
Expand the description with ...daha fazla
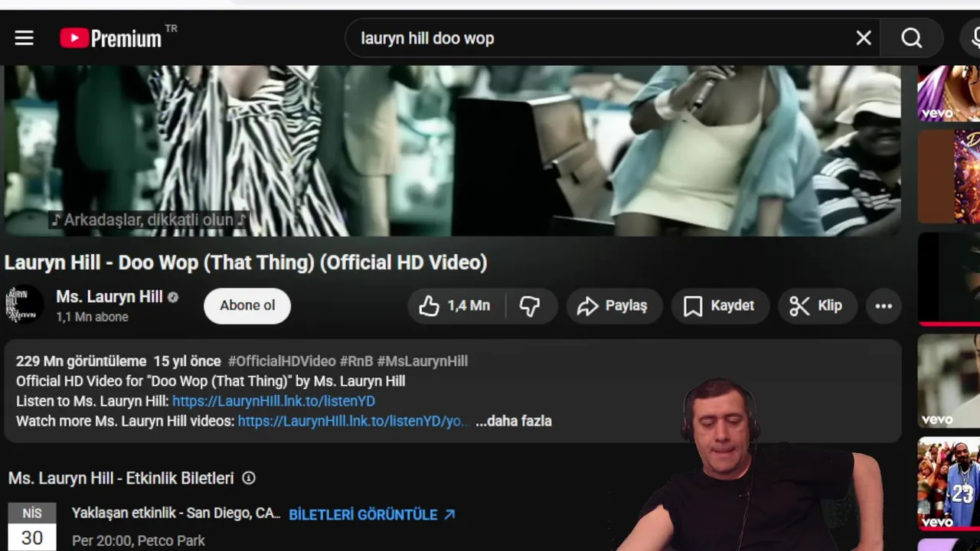(x=514, y=421)
